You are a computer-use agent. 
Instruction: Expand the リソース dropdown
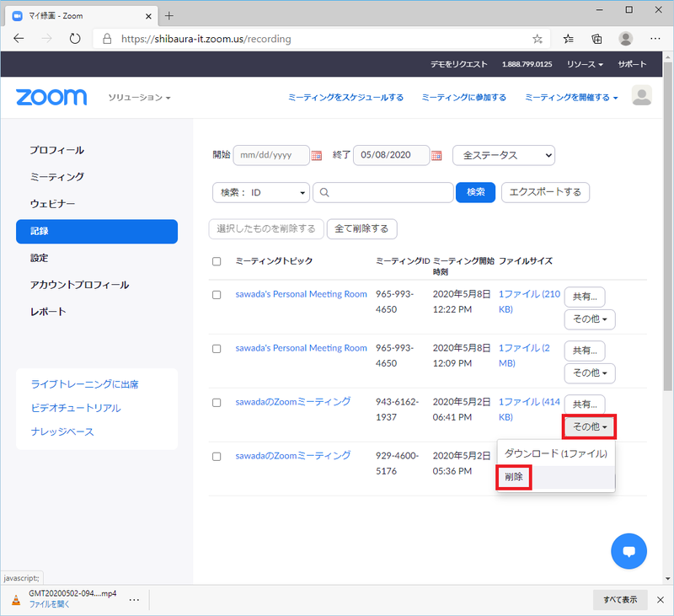585,64
